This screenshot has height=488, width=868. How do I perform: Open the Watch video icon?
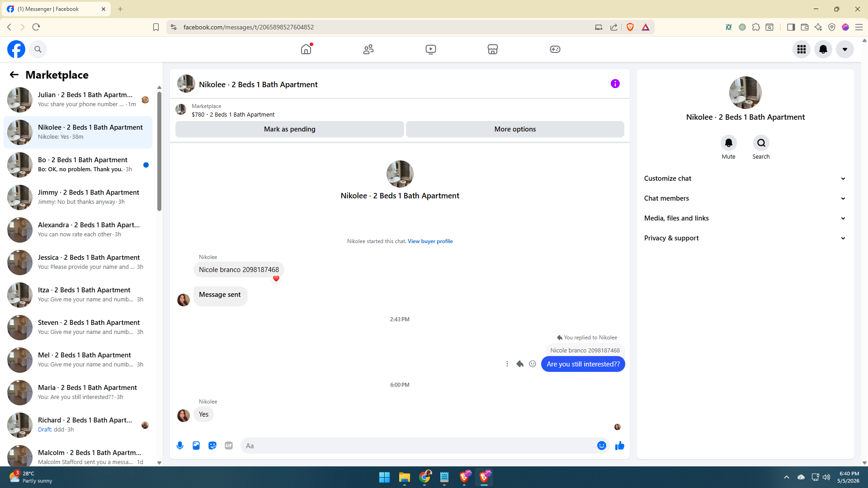click(x=431, y=49)
